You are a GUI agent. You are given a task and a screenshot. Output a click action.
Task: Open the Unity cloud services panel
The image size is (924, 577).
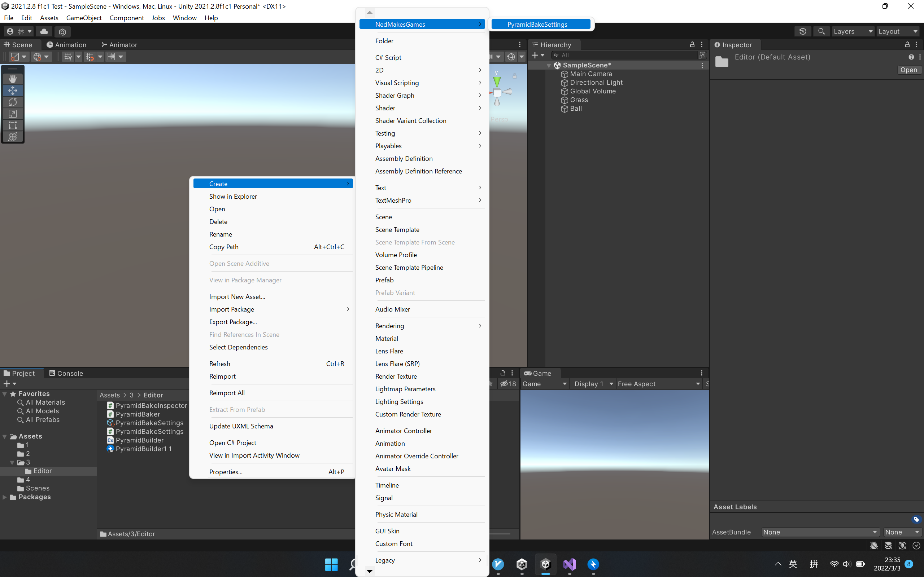pyautogui.click(x=44, y=31)
